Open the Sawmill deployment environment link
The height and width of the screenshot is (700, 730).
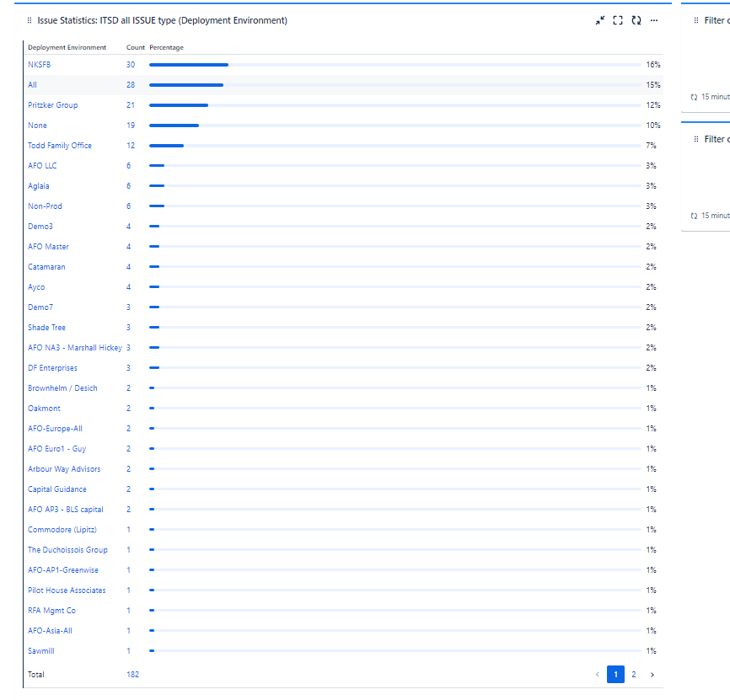pos(40,650)
